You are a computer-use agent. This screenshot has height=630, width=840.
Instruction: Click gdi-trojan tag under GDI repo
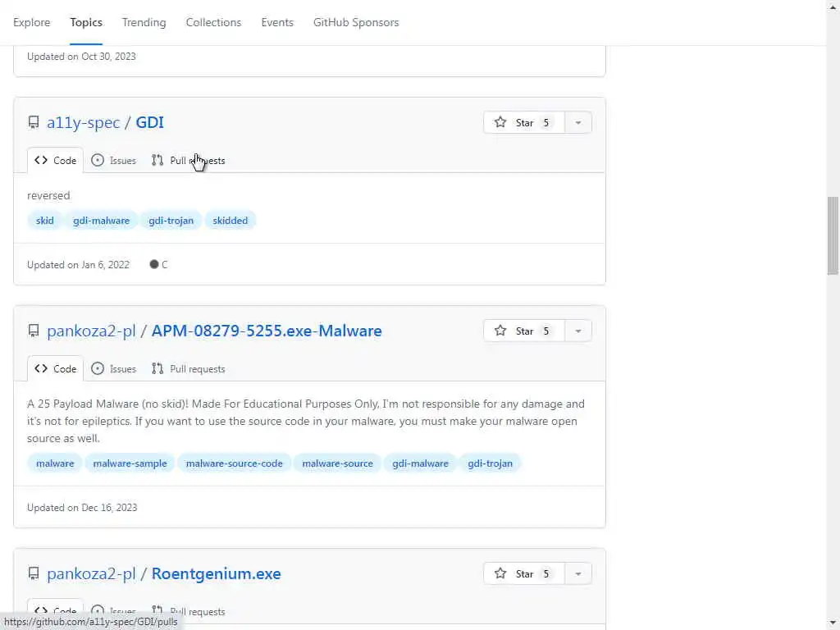171,220
